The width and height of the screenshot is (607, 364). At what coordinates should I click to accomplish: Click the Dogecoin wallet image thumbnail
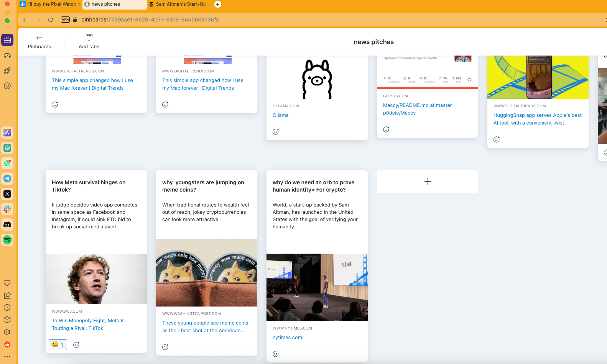point(206,272)
